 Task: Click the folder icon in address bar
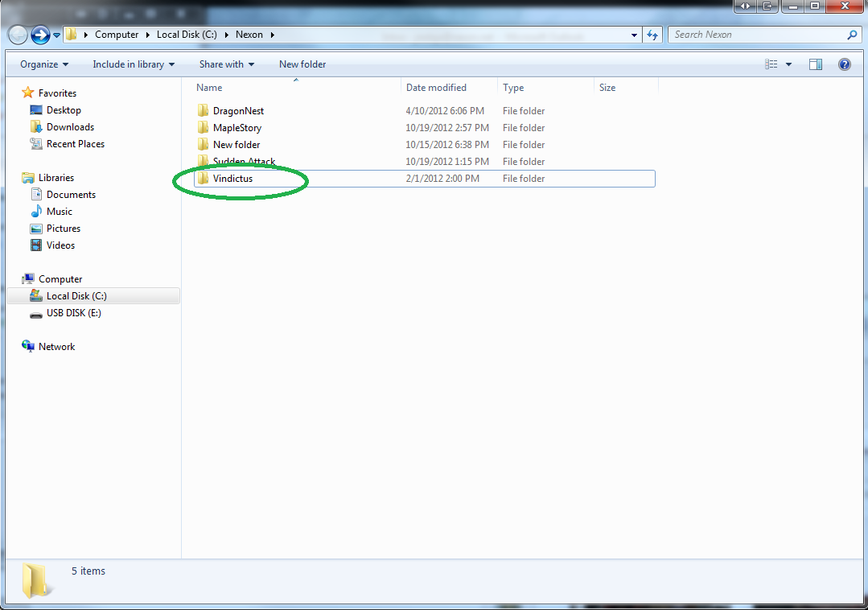click(x=72, y=35)
